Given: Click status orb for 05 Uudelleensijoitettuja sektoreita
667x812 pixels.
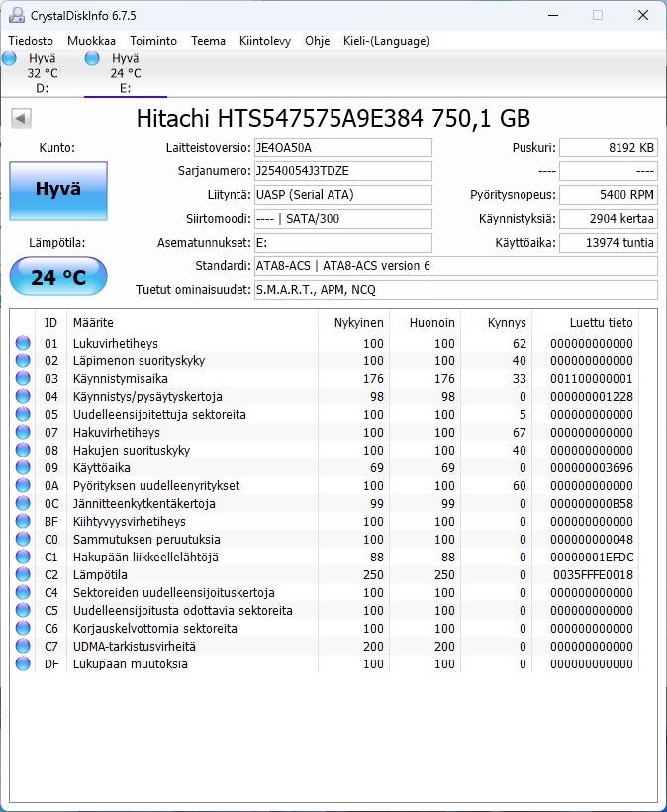Looking at the screenshot, I should pyautogui.click(x=23, y=414).
